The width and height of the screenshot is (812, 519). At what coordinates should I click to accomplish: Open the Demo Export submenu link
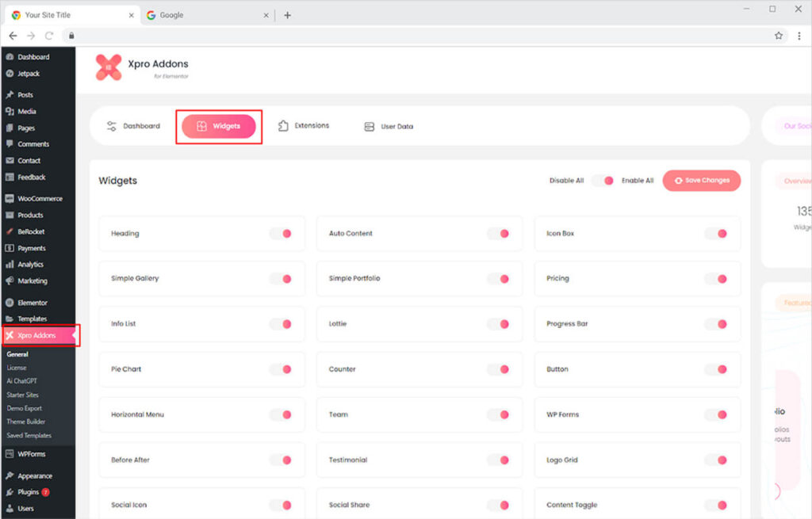click(25, 408)
